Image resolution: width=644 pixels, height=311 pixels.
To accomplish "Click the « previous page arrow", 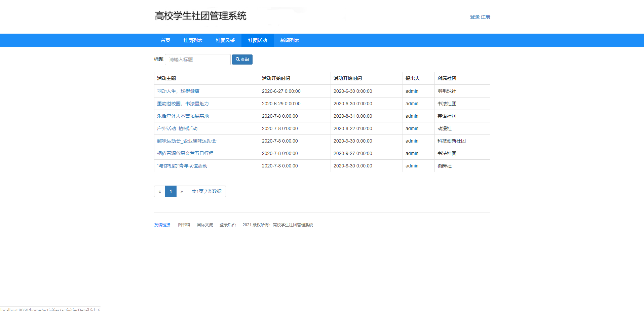I will tap(159, 191).
